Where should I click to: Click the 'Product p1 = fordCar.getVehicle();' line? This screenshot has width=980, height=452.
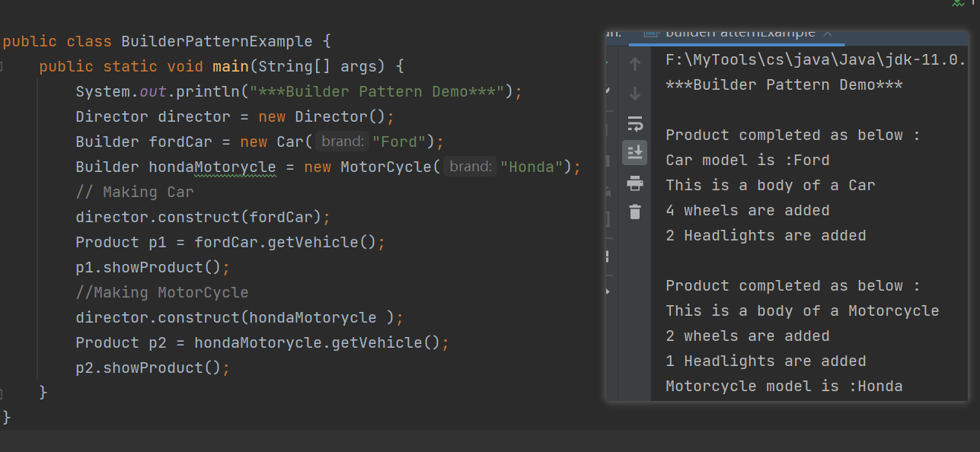pos(231,242)
